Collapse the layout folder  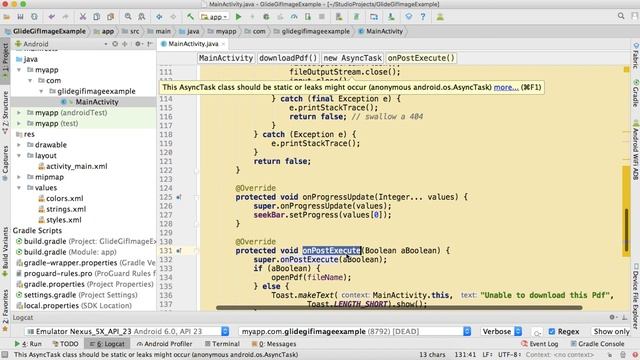tap(19, 156)
